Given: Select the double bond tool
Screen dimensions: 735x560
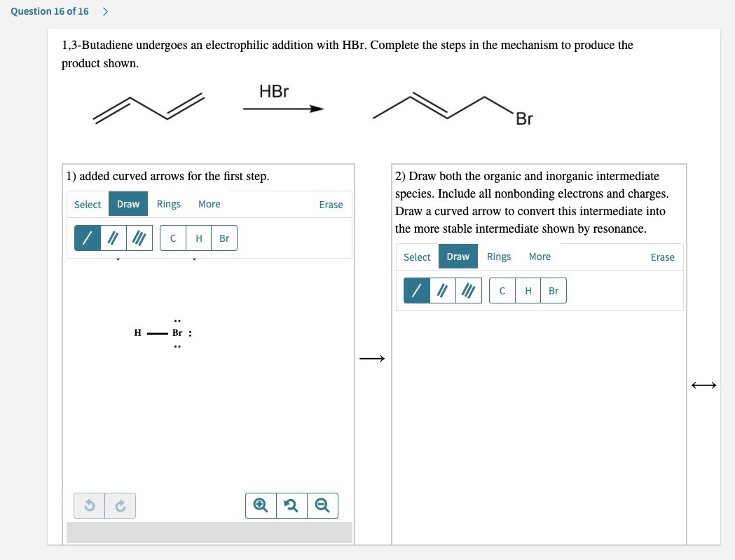Looking at the screenshot, I should pos(112,238).
